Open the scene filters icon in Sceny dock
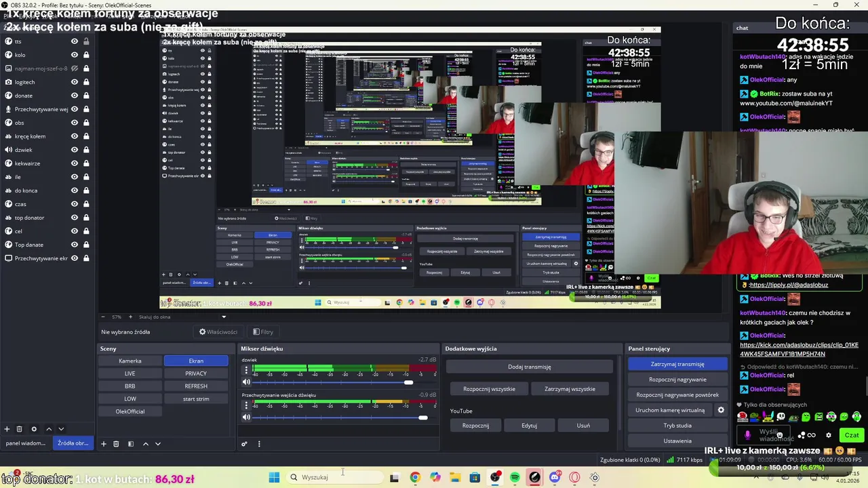 [x=130, y=444]
